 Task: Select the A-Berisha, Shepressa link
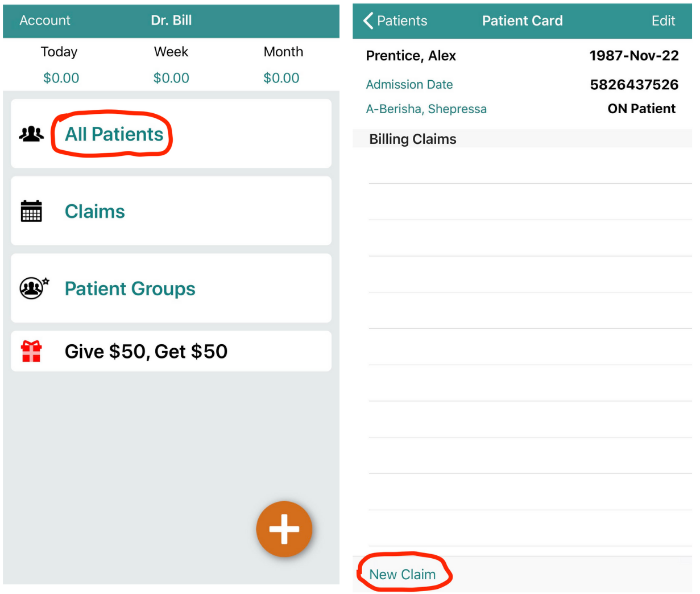coord(426,109)
